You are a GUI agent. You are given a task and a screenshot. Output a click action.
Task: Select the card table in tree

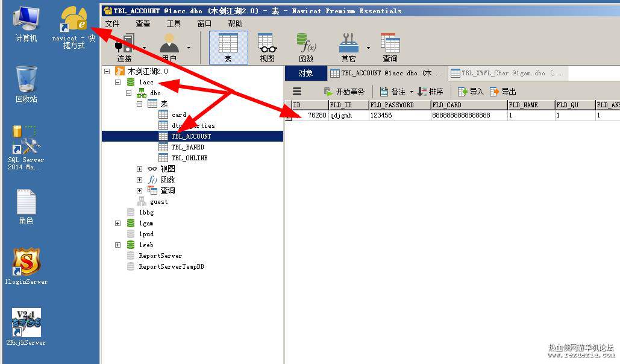pos(179,115)
